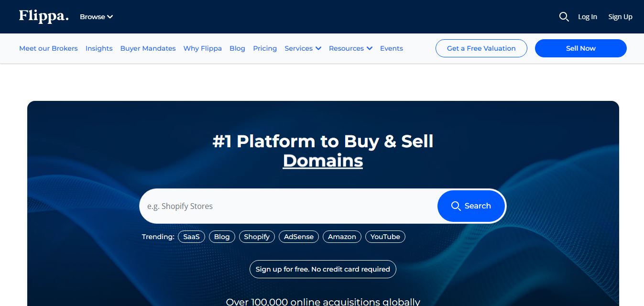Image resolution: width=644 pixels, height=306 pixels.
Task: Open the search magnifier icon in header
Action: tap(564, 17)
